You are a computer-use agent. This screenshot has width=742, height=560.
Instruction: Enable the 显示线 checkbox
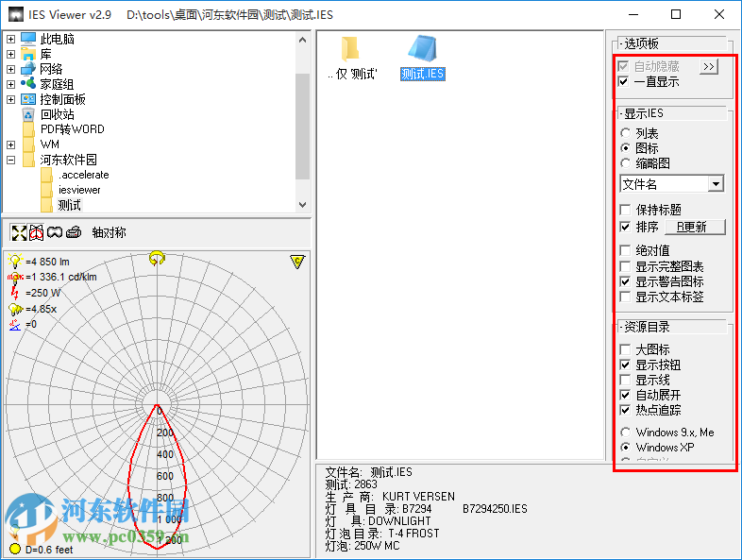point(625,380)
